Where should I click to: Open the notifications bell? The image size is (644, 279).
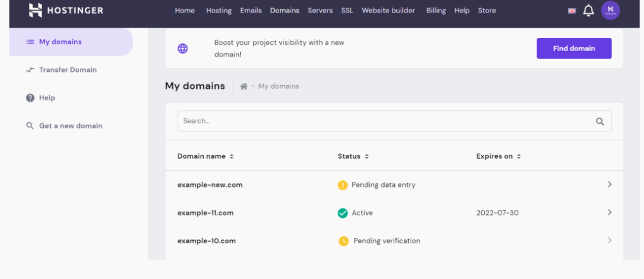[x=589, y=11]
